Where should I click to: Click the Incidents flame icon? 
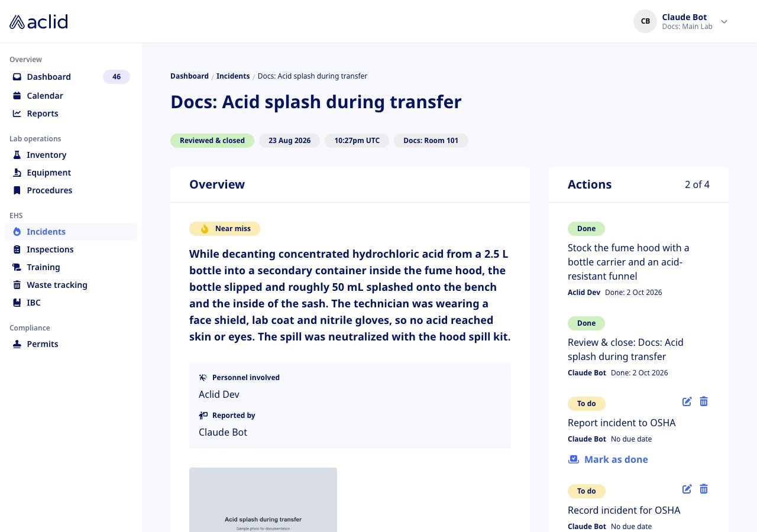point(17,232)
